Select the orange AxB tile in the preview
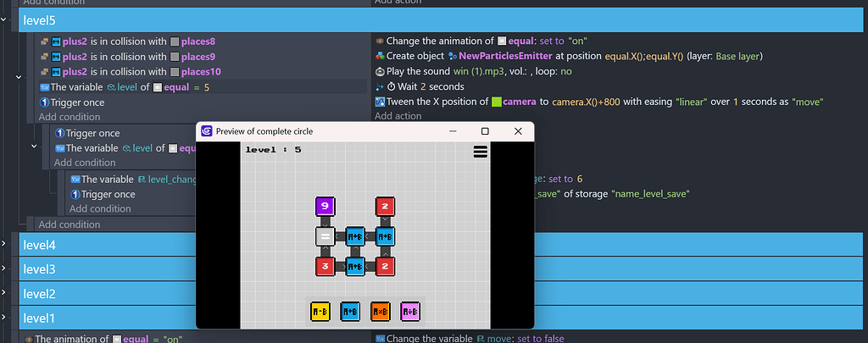This screenshot has height=343, width=868. coord(381,312)
